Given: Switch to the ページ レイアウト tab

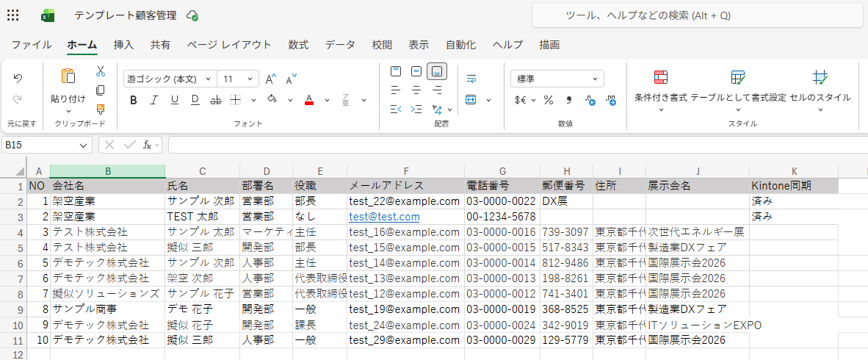Looking at the screenshot, I should [229, 45].
